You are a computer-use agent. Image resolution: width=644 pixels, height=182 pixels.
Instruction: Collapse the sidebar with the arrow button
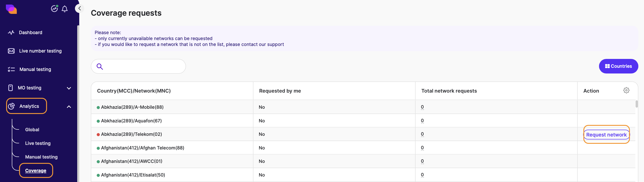pos(79,8)
